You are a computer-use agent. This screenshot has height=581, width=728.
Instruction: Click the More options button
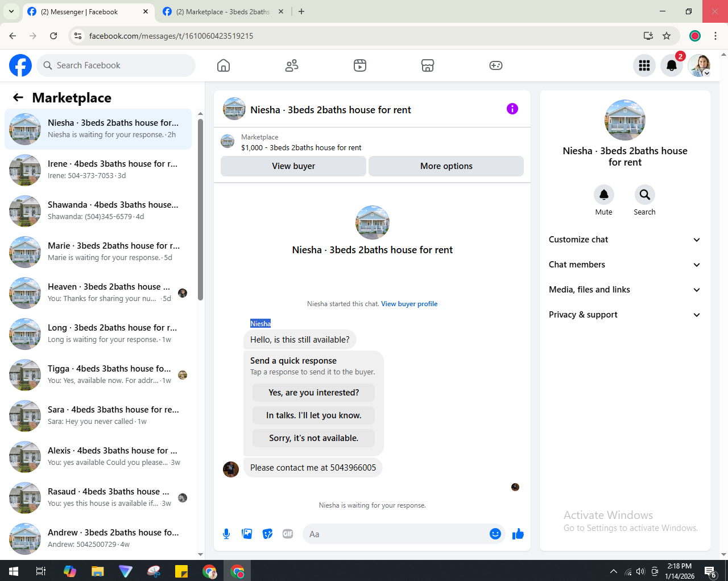click(446, 166)
